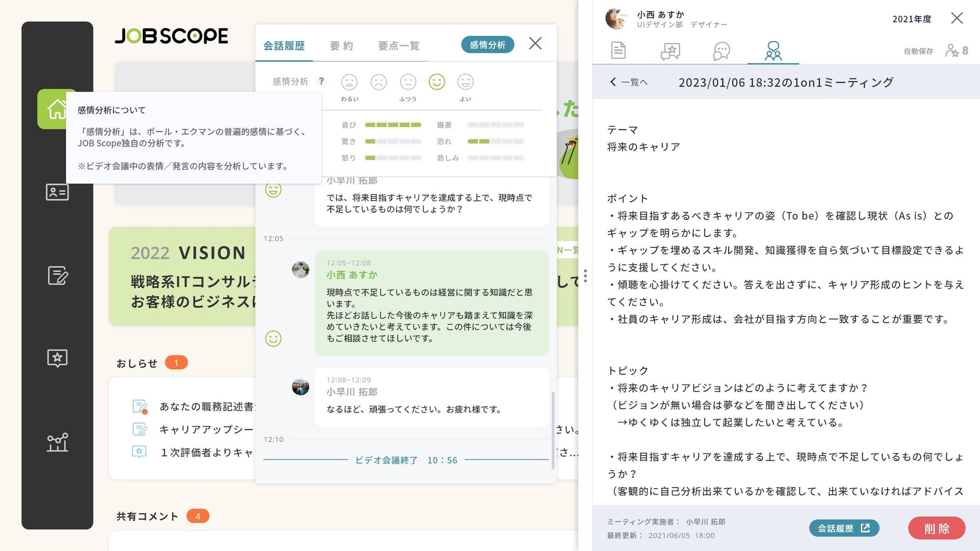Screen dimensions: 980x551
Task: Toggle the 感情分析 pill button
Action: coord(487,45)
